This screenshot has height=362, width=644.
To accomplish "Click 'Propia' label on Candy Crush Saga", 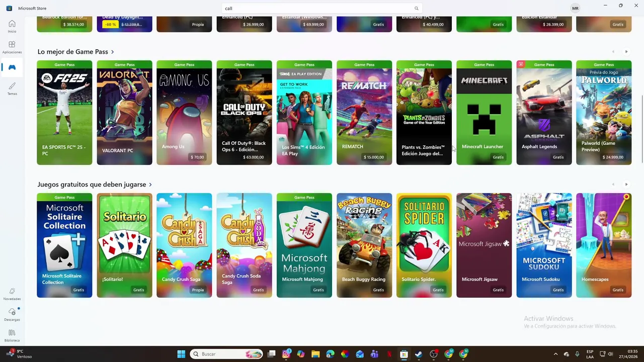I will [x=198, y=290].
